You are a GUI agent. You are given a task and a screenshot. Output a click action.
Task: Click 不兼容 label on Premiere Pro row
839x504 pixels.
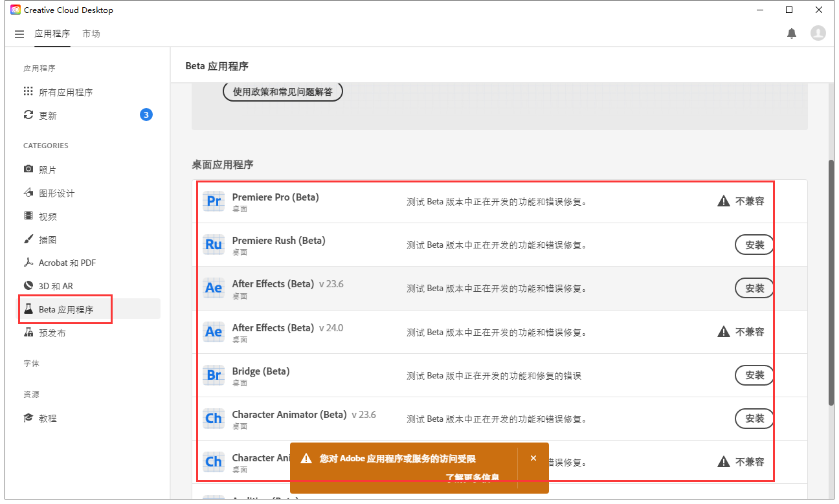(750, 201)
